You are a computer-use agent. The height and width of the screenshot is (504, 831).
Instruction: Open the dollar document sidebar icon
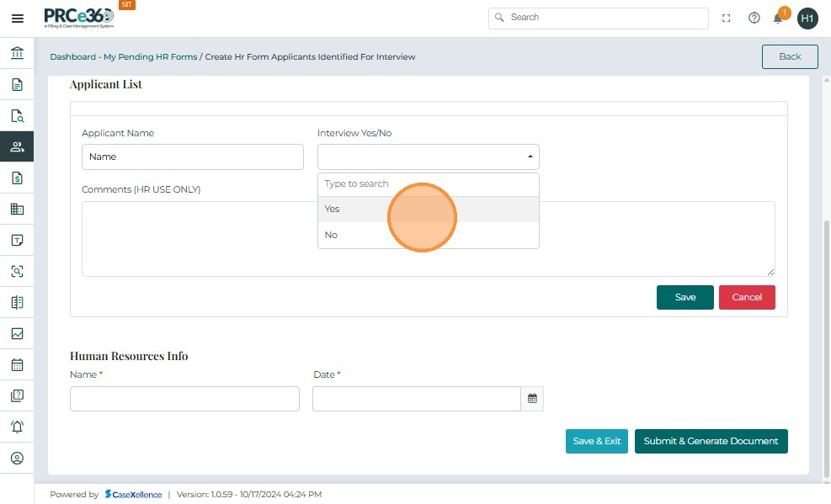(17, 178)
